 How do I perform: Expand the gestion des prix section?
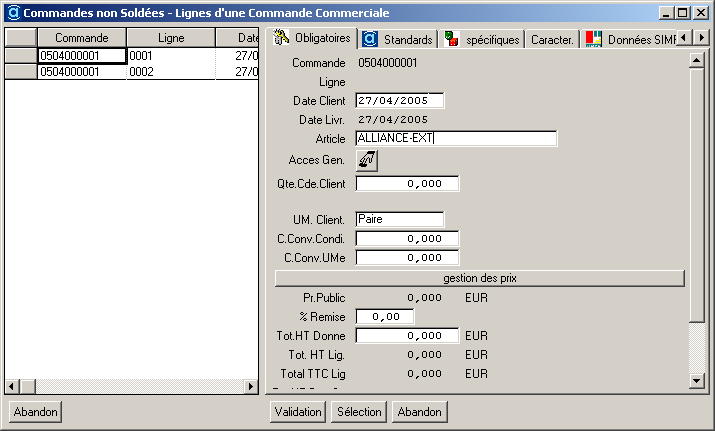(x=479, y=277)
